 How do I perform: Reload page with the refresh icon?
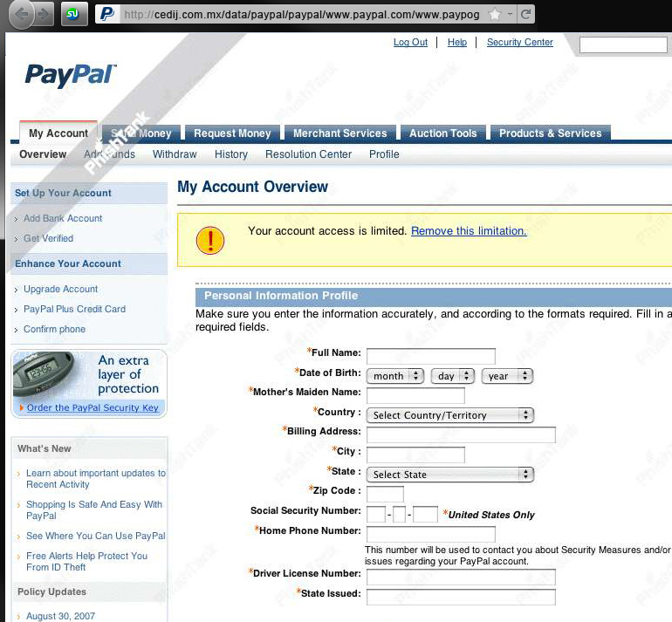coord(526,15)
